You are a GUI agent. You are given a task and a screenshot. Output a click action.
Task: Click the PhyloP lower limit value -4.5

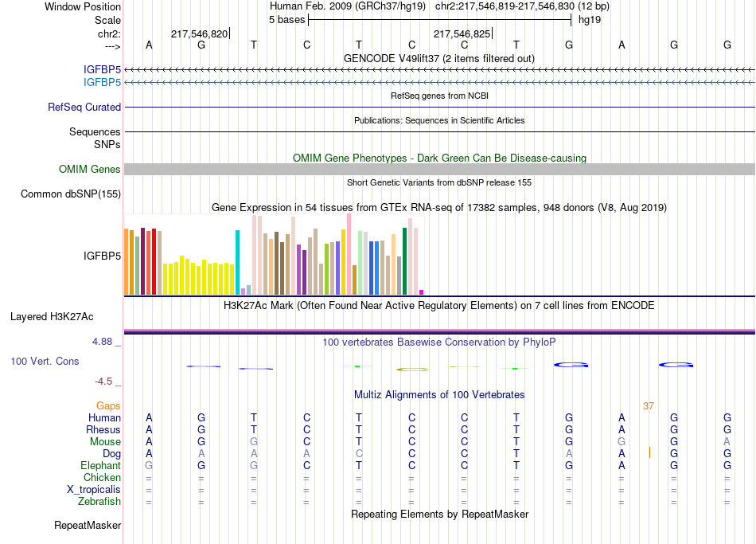click(x=103, y=382)
